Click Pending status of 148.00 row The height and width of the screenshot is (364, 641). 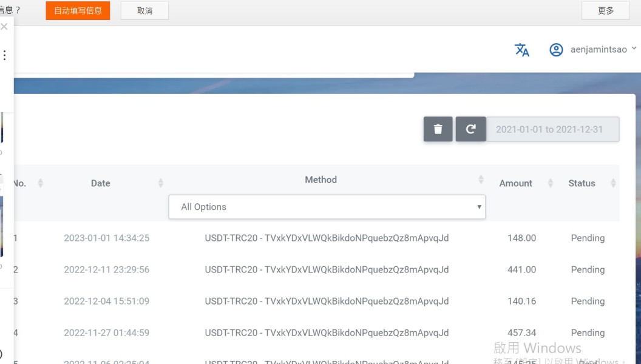(588, 238)
